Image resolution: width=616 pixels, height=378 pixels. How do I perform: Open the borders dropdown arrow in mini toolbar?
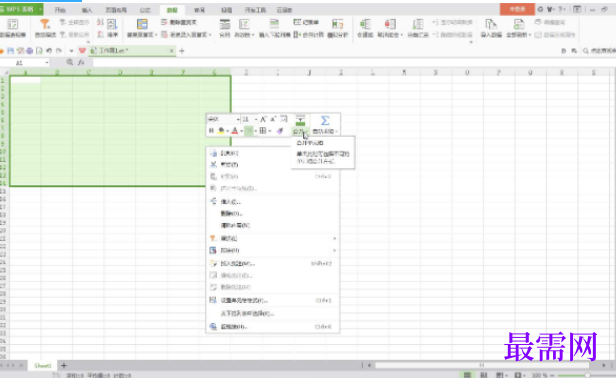coord(270,131)
